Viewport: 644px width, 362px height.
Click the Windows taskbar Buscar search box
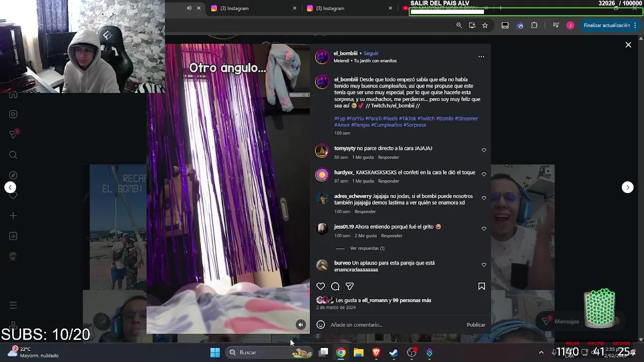(x=269, y=352)
